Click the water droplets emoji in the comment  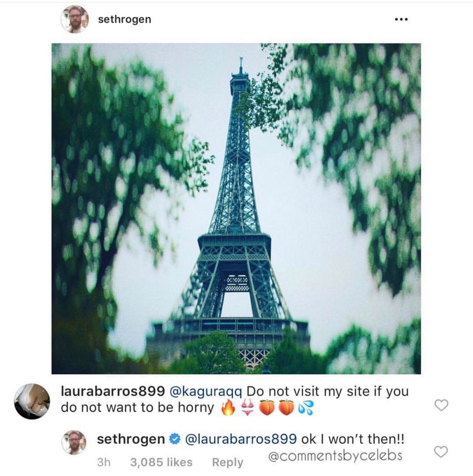306,408
